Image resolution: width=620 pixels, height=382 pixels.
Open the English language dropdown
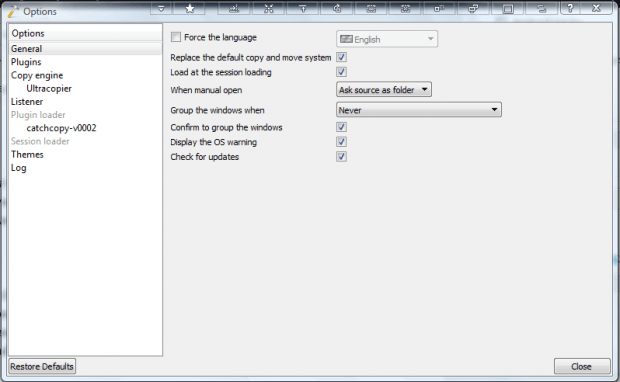(387, 39)
